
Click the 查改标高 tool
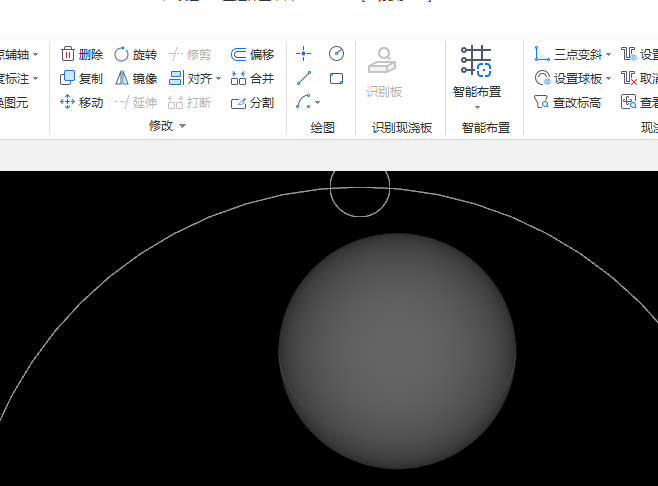[x=567, y=102]
